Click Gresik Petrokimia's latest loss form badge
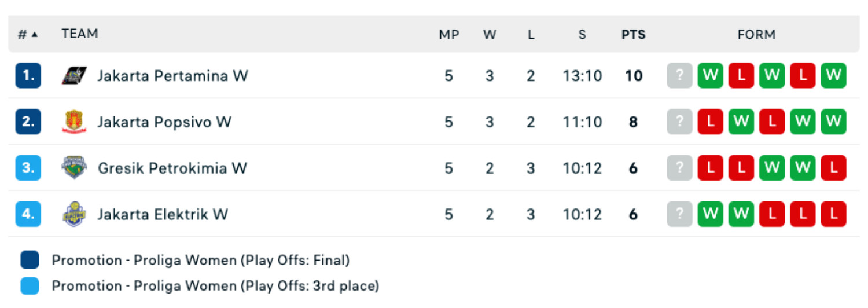This screenshot has width=868, height=308. [x=711, y=168]
